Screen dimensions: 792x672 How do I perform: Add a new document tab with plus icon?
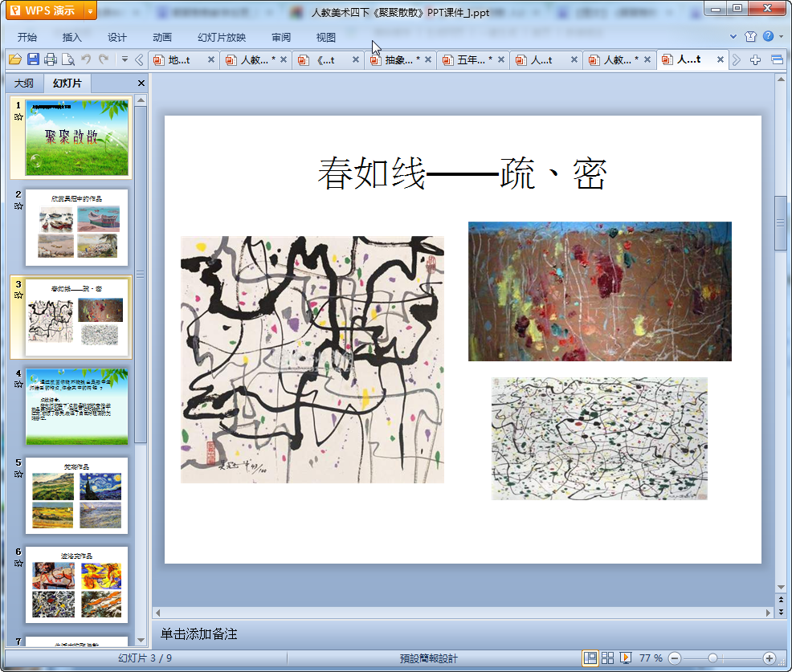[x=755, y=60]
